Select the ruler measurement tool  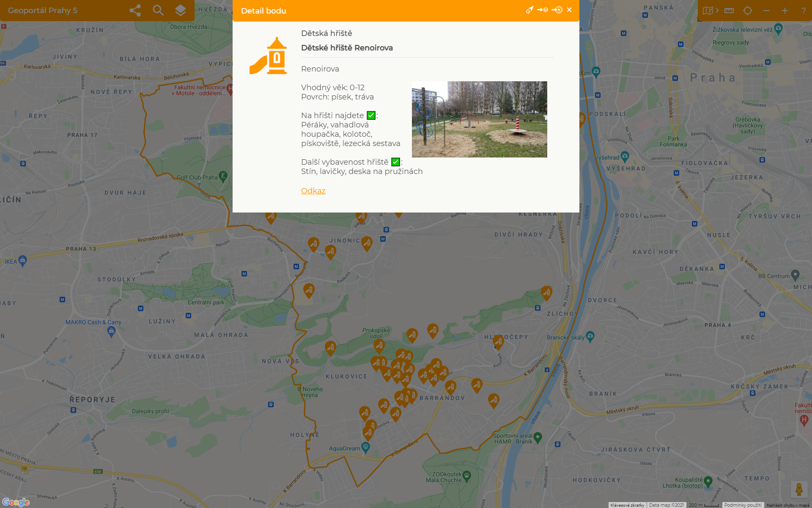(x=729, y=11)
